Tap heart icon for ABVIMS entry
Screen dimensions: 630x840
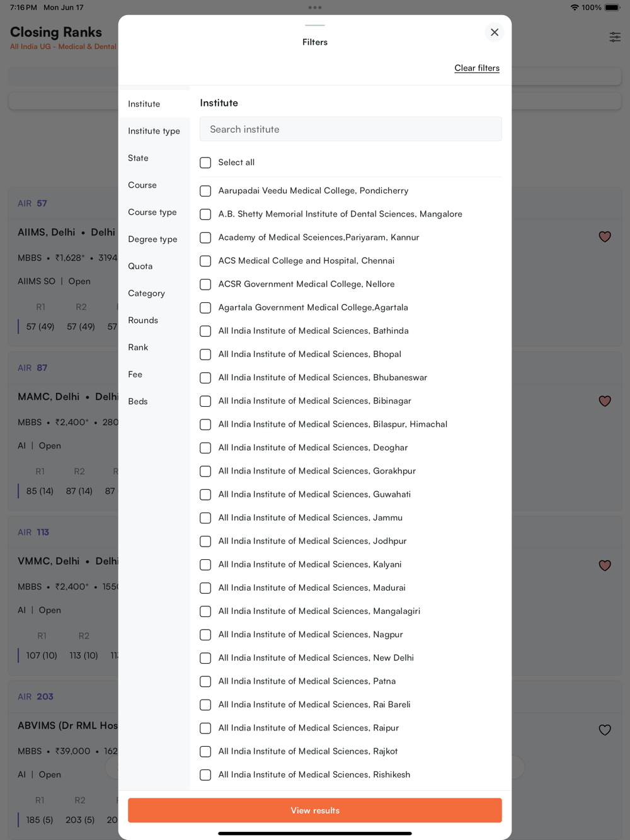[605, 730]
